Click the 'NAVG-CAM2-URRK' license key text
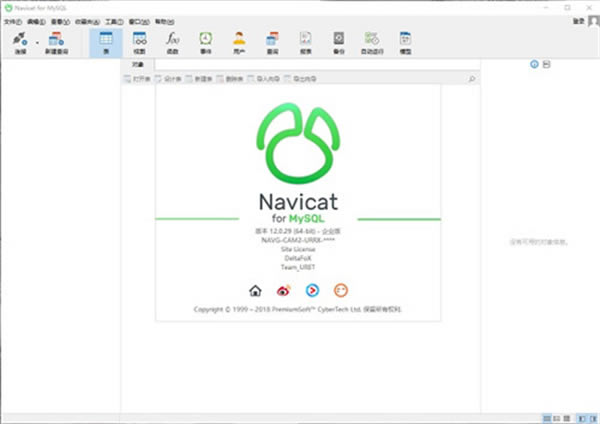The image size is (600, 424). pyautogui.click(x=298, y=240)
